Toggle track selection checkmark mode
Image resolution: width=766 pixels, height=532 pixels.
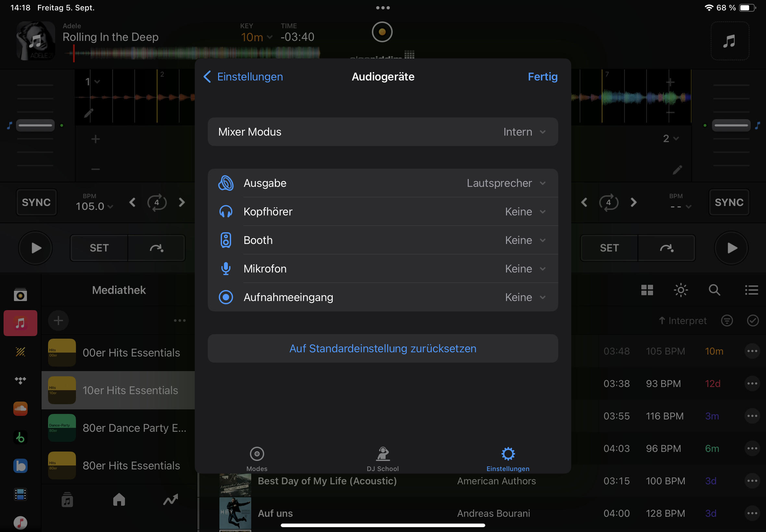click(x=753, y=320)
